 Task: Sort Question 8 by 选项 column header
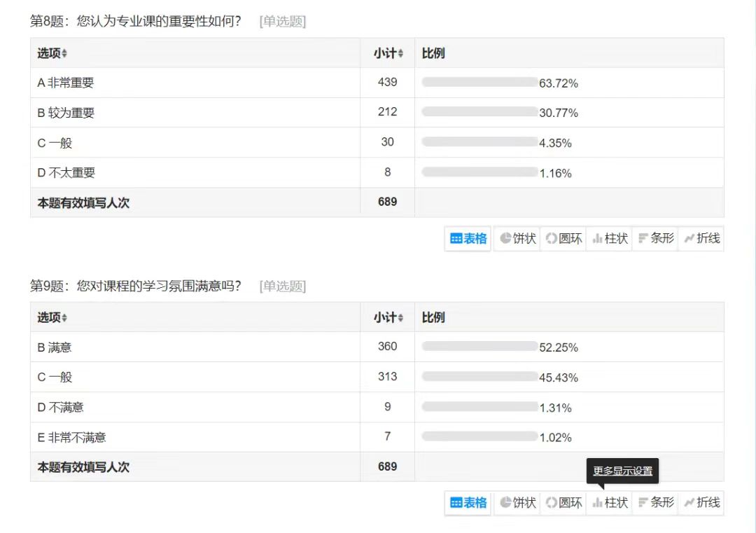click(52, 53)
